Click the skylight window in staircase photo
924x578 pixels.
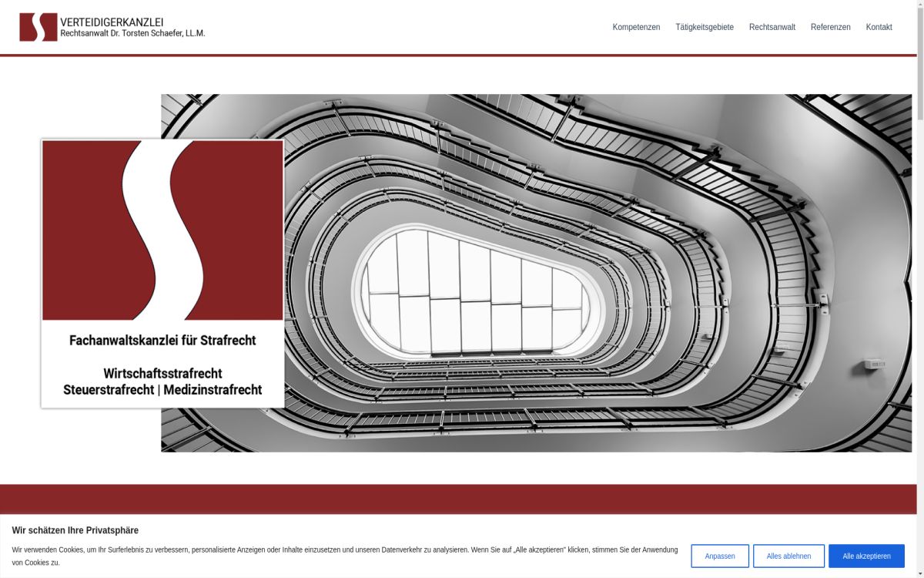(474, 293)
